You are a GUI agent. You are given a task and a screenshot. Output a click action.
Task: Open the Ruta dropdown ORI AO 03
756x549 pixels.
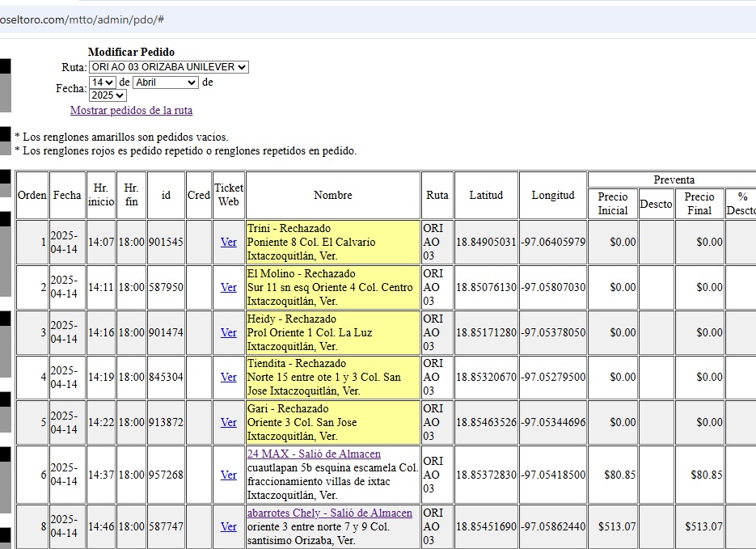168,67
